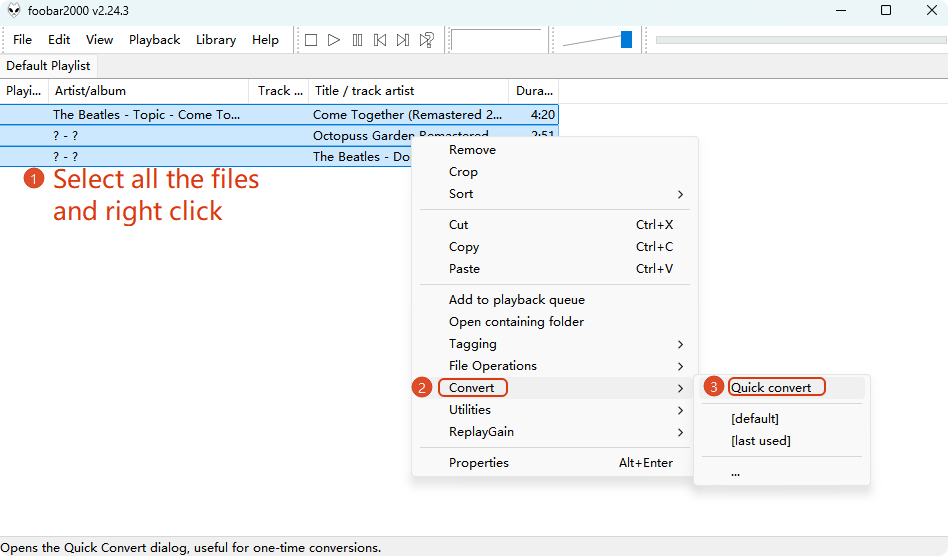Click the random playback icon
This screenshot has width=948, height=556.
tap(427, 40)
